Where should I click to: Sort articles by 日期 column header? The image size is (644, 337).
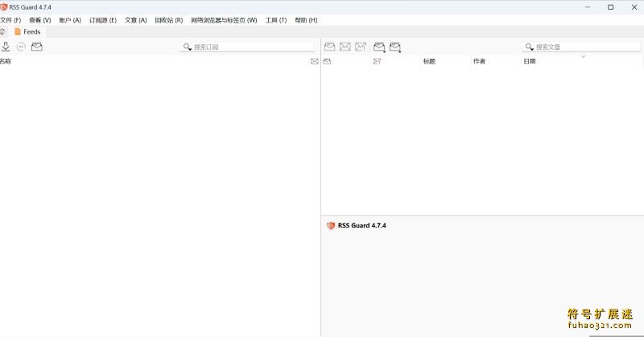coord(530,61)
